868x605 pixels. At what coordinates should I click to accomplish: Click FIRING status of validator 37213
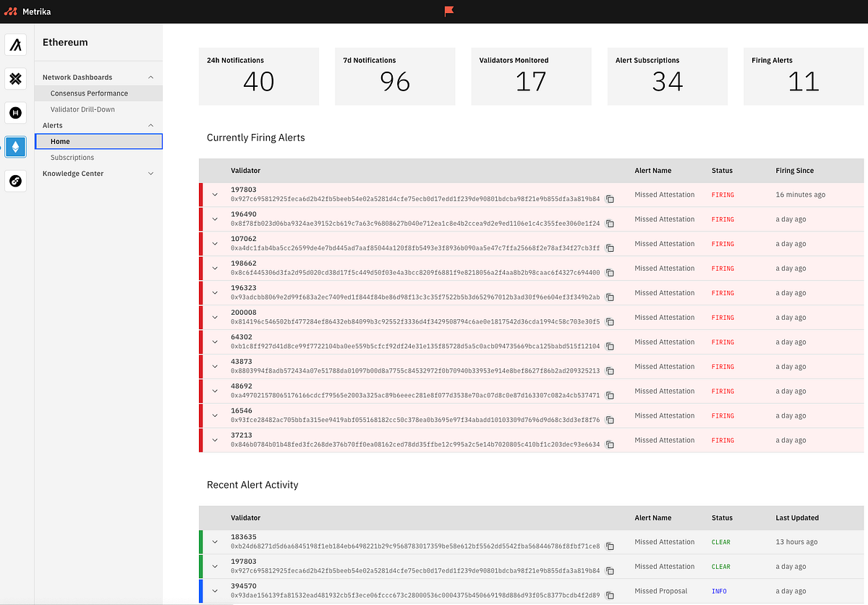tap(723, 440)
